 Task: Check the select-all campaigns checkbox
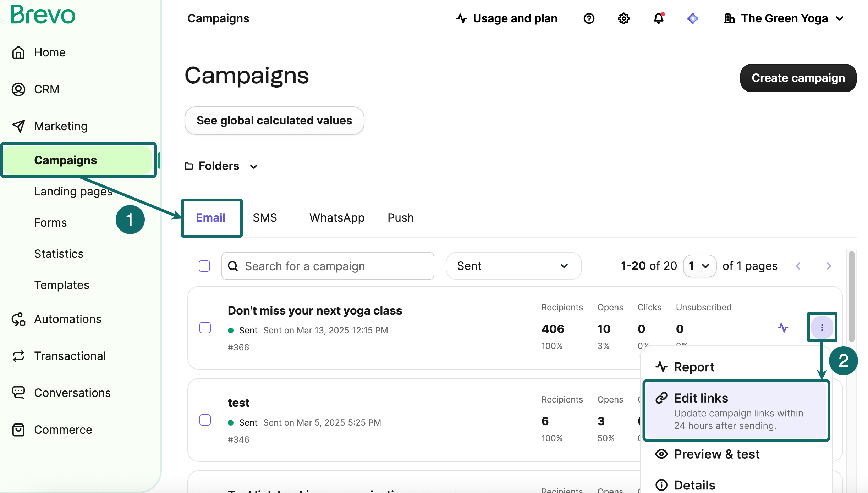coord(204,266)
